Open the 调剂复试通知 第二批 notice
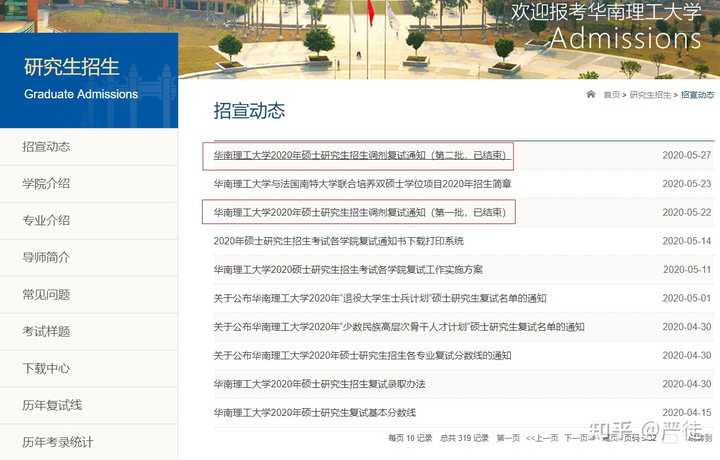 click(x=360, y=155)
